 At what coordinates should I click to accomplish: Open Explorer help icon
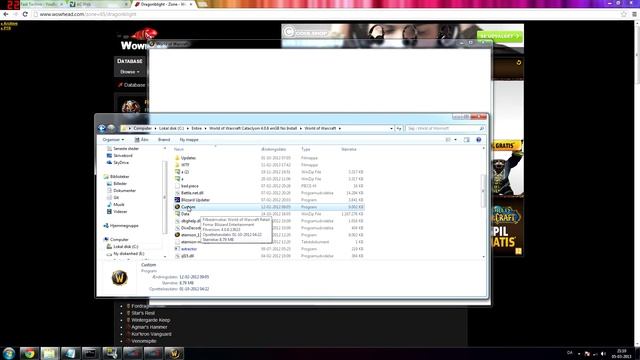[x=479, y=140]
